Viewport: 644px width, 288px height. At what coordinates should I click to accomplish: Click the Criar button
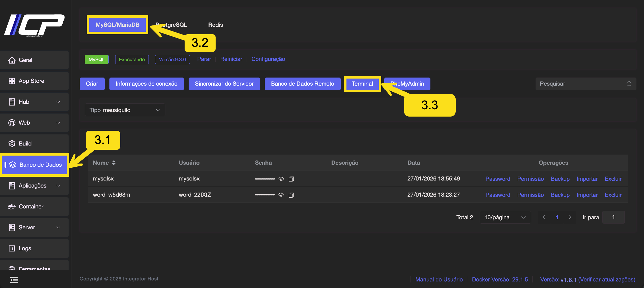[92, 84]
